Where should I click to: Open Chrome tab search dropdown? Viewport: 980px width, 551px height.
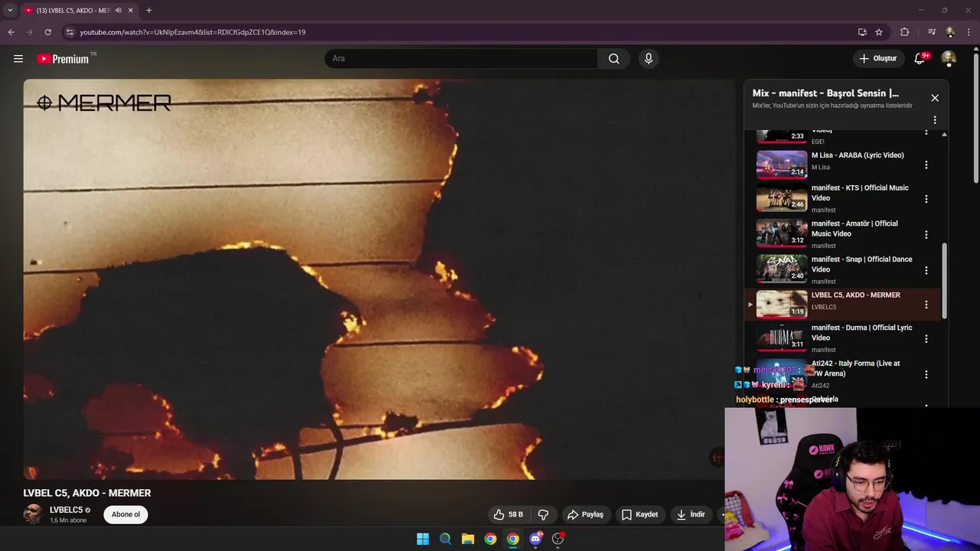point(10,11)
